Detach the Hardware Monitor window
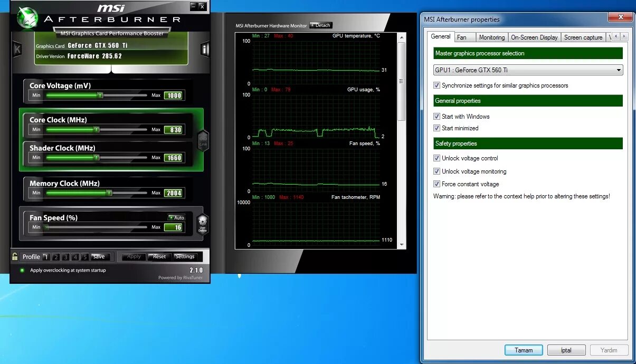 [x=321, y=25]
